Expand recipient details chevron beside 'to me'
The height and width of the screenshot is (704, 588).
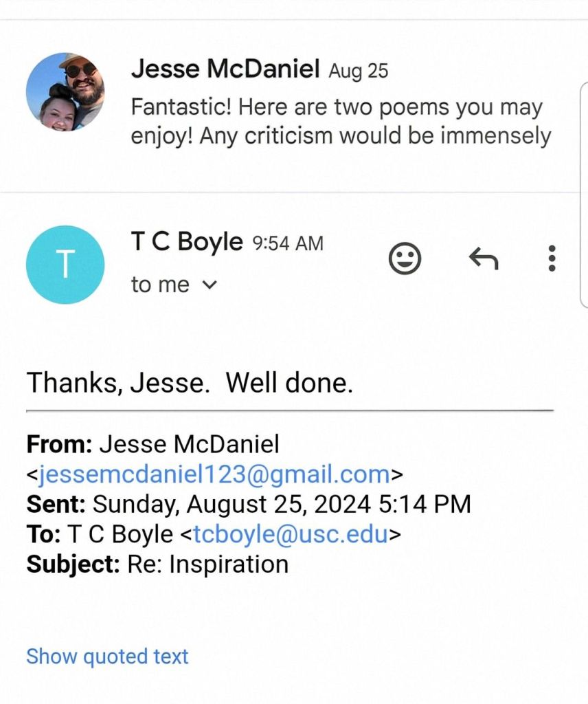[210, 285]
